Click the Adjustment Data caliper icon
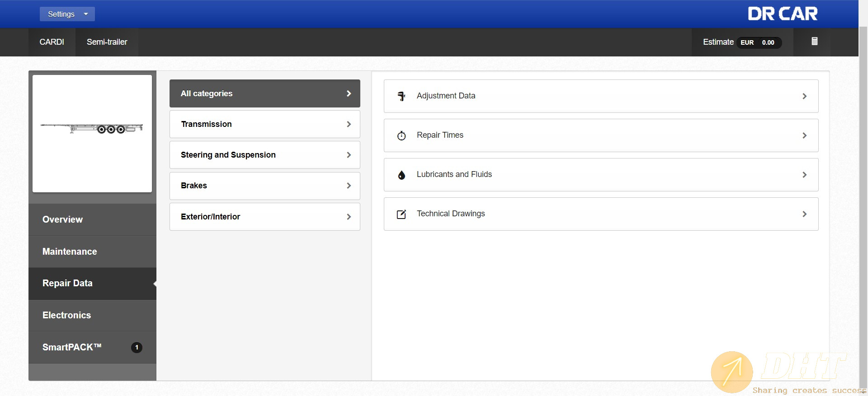Image resolution: width=868 pixels, height=396 pixels. 401,96
